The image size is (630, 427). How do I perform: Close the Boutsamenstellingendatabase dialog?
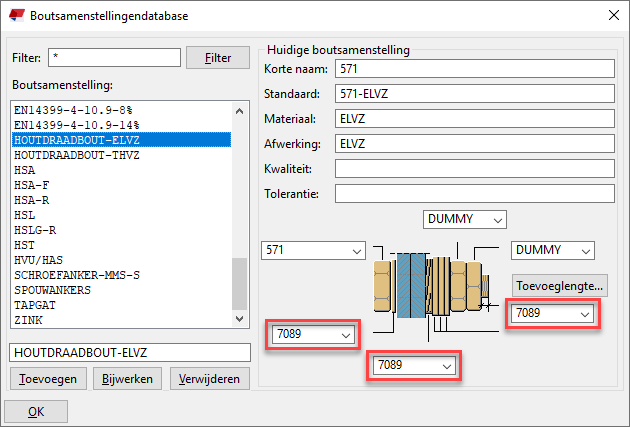(x=614, y=15)
